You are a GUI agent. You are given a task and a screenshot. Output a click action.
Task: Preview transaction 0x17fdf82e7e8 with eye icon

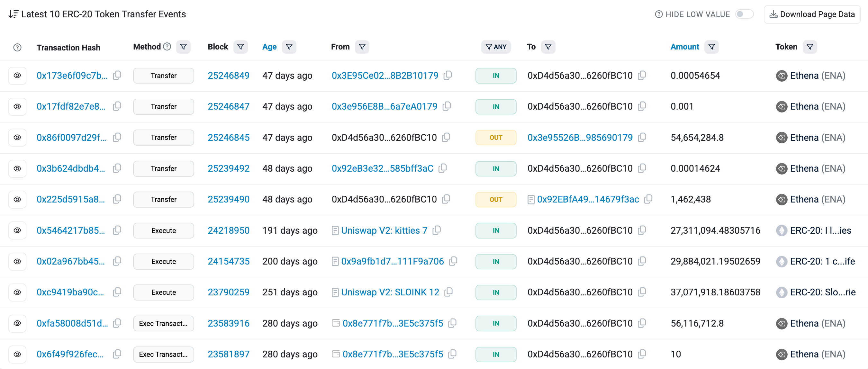[17, 106]
